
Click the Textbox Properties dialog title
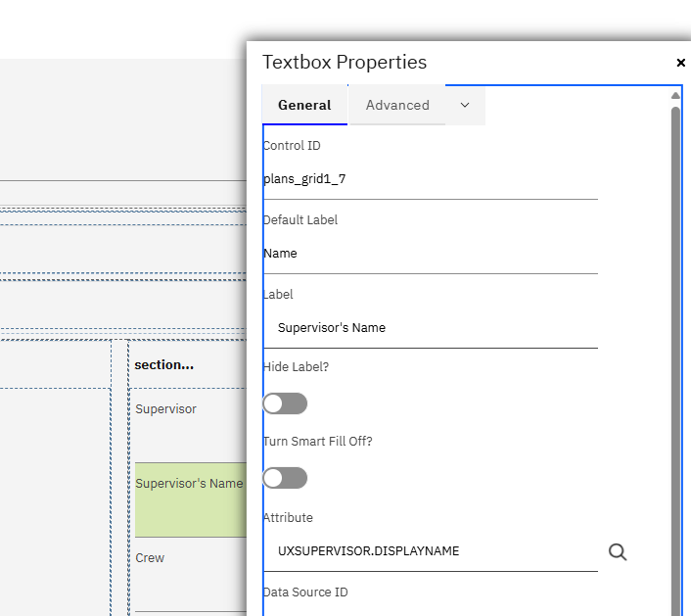point(345,63)
